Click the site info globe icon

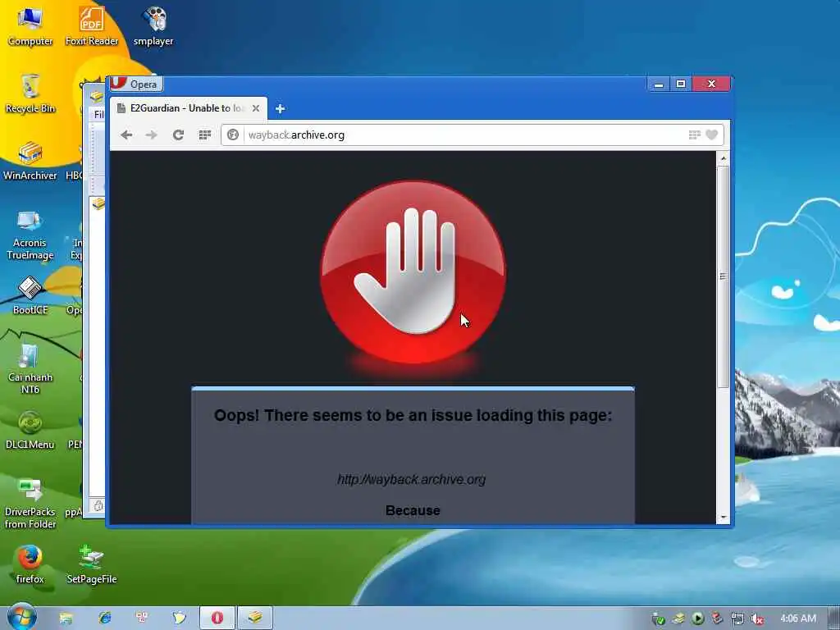(233, 135)
